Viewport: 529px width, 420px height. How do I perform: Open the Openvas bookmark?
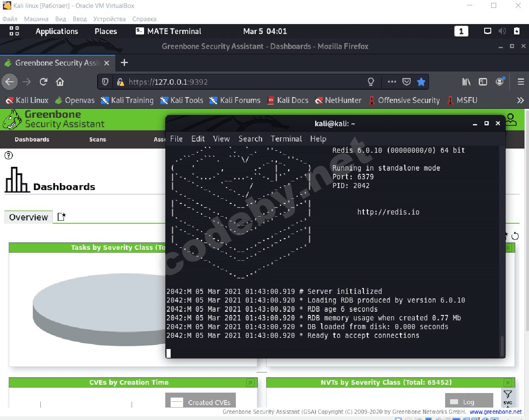point(75,100)
